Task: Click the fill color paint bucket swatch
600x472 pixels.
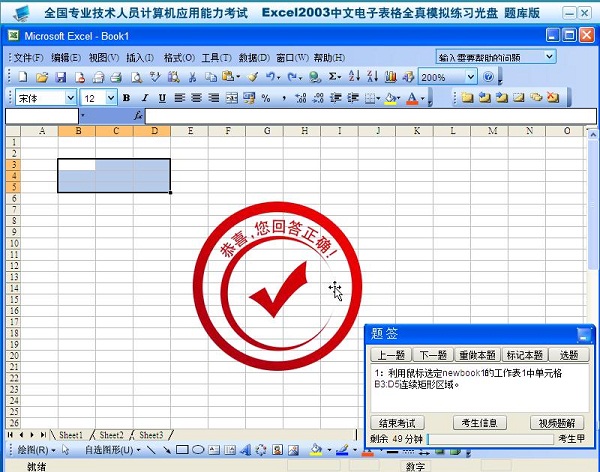Action: click(x=390, y=99)
